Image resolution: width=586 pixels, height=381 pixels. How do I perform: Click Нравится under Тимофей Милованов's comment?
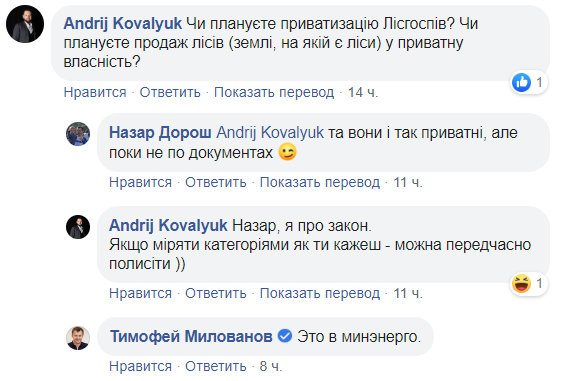[141, 366]
